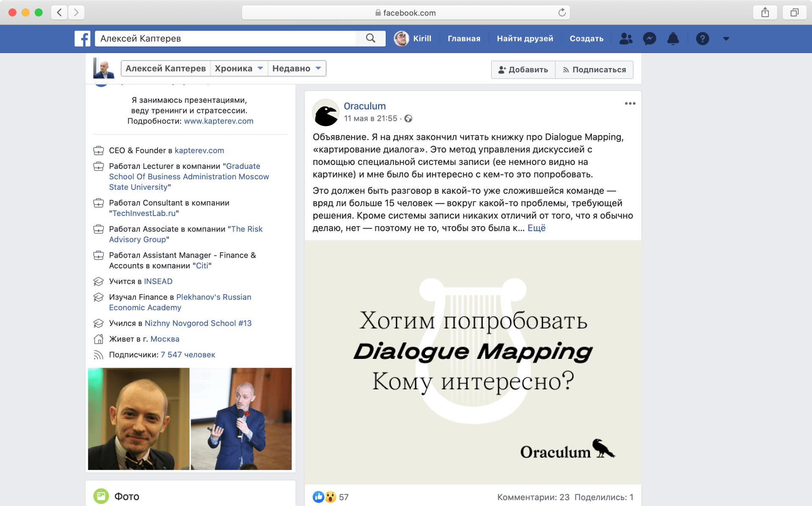Screen dimensions: 812x506
Task: Expand post text with Ещё
Action: tap(536, 228)
